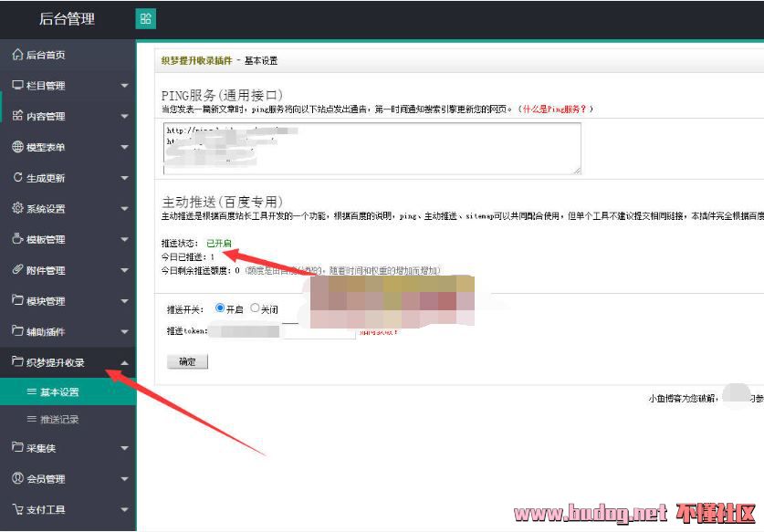The image size is (764, 532).
Task: Grab the textarea resize handle
Action: (577, 171)
